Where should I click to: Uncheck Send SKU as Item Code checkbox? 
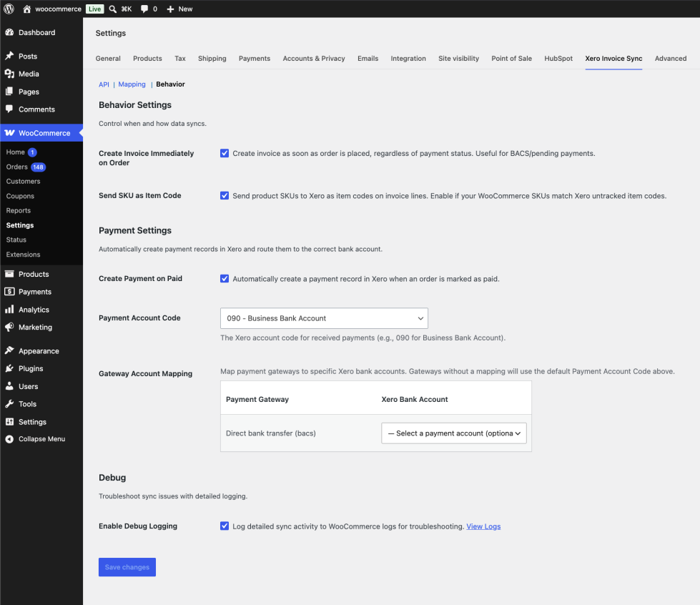tap(225, 195)
